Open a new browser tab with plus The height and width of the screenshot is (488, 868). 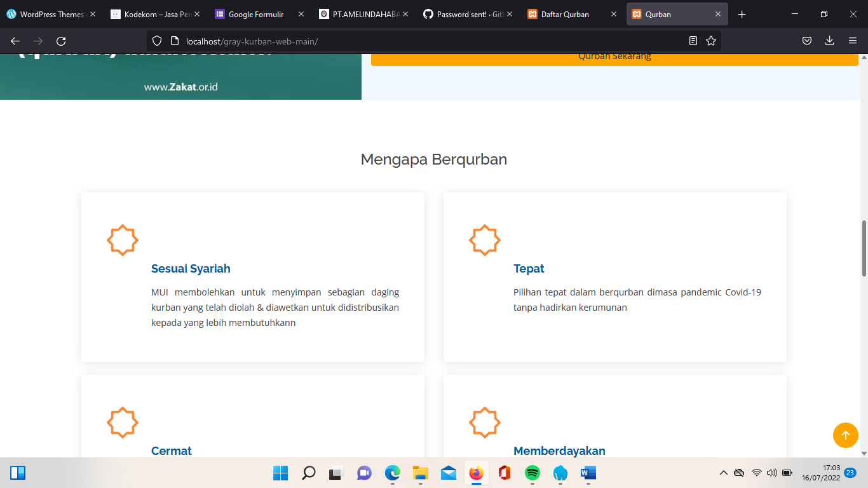pos(742,14)
